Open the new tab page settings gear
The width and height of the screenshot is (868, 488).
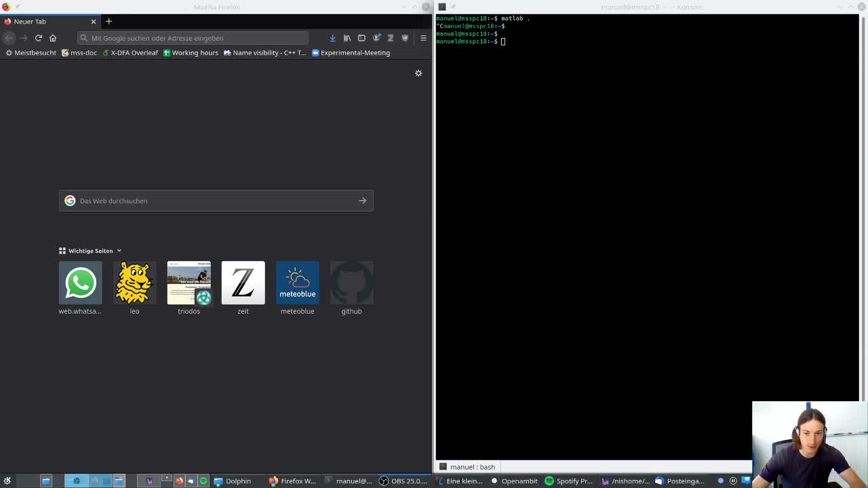[x=418, y=73]
